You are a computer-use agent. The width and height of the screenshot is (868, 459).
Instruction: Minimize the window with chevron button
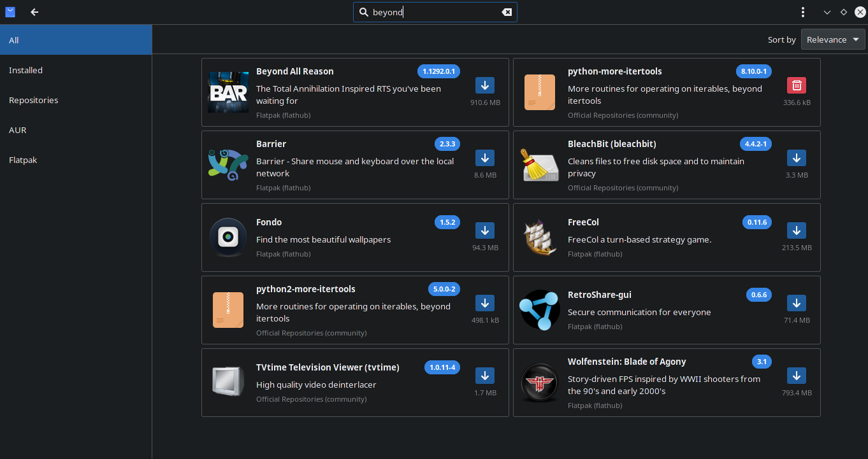click(x=827, y=12)
